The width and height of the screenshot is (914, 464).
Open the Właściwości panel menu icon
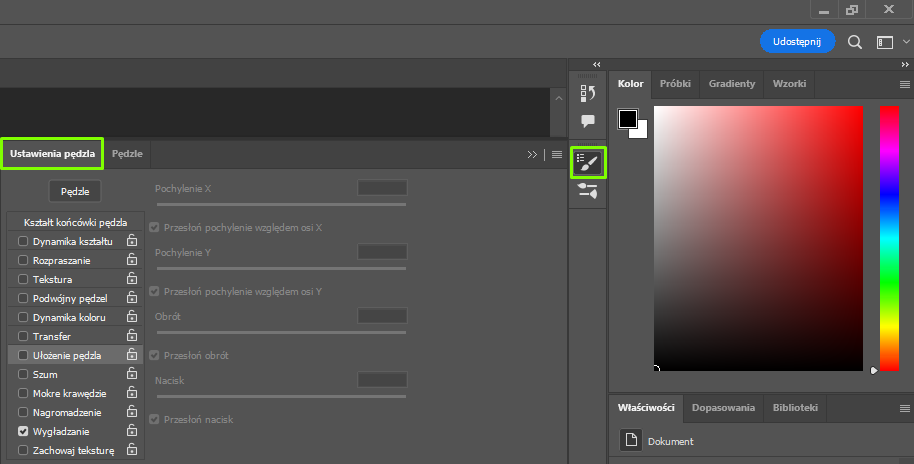click(x=905, y=408)
